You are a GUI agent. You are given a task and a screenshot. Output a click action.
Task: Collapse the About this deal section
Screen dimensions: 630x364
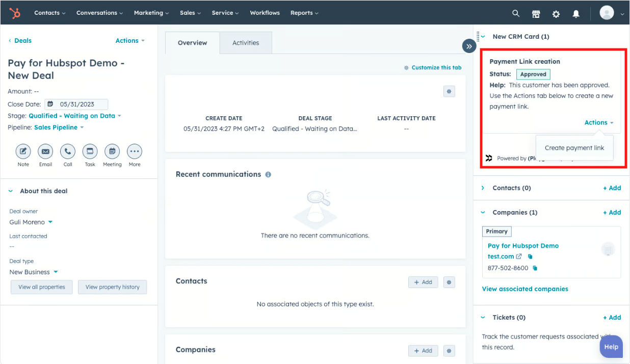click(11, 191)
